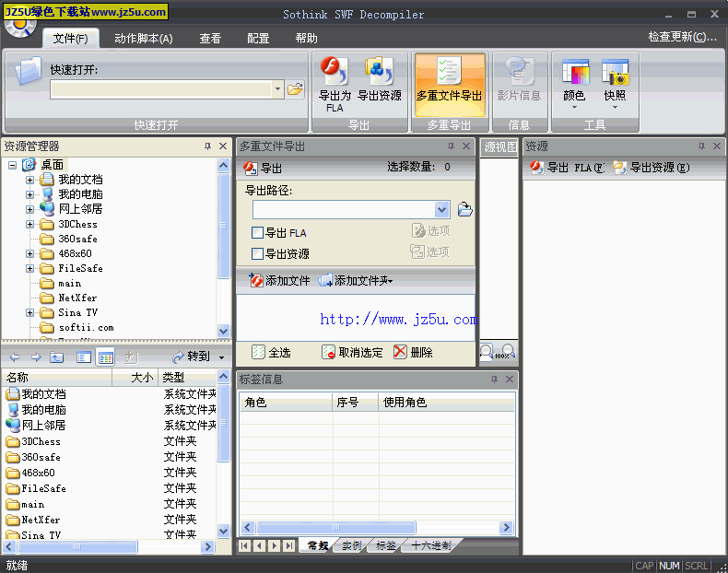
Task: Click the zoom magnifier icon left of 100%
Action: coord(487,351)
